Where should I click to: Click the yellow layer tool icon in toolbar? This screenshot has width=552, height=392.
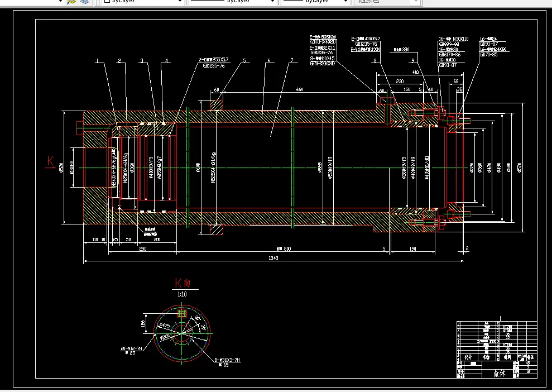coord(72,2)
